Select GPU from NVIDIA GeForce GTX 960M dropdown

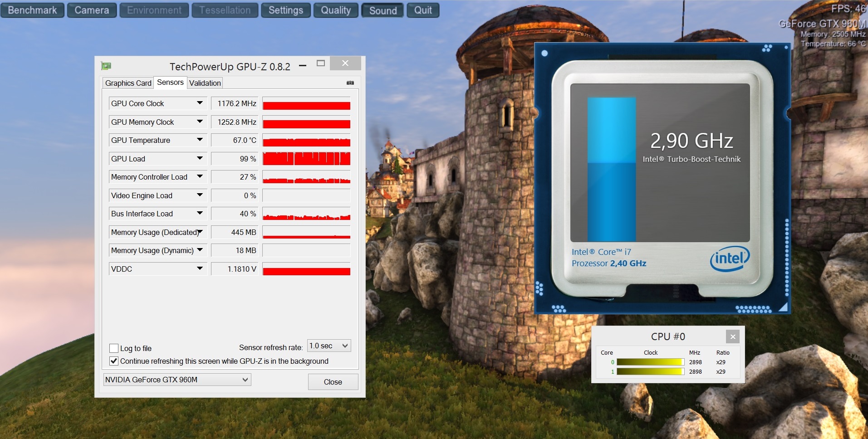177,380
